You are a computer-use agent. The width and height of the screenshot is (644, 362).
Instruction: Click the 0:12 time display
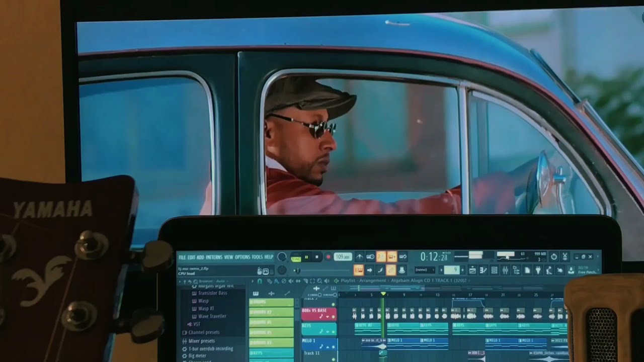[434, 257]
